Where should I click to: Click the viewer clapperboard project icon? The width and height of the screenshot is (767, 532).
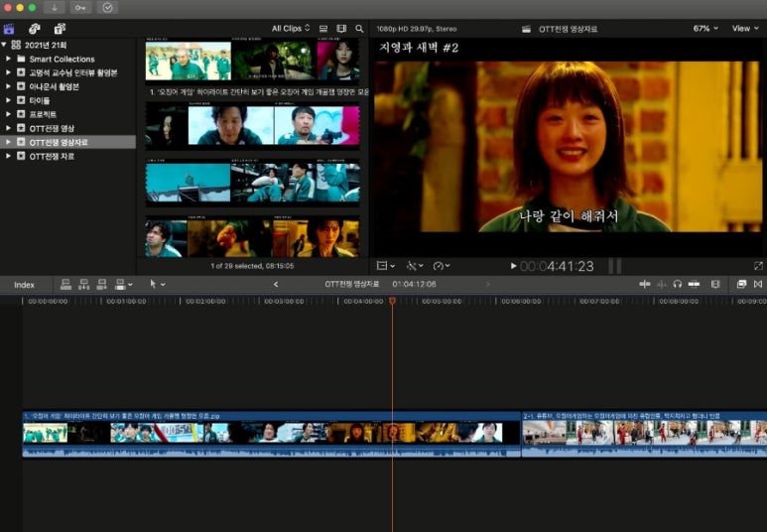(x=526, y=29)
